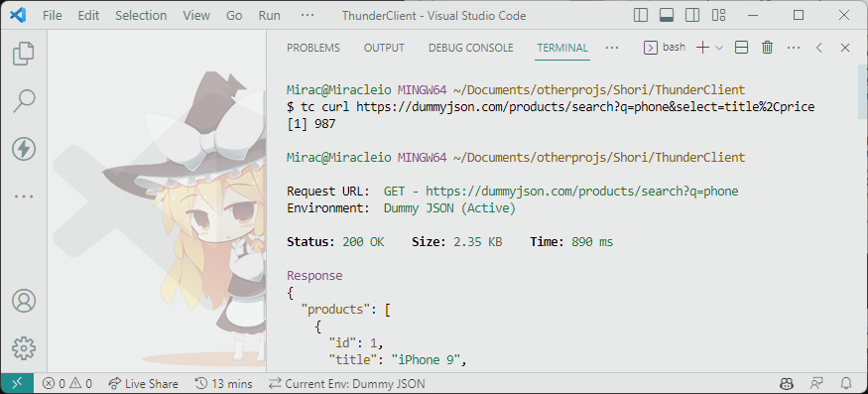The image size is (868, 394).
Task: Open the Manage gear icon
Action: 23,348
